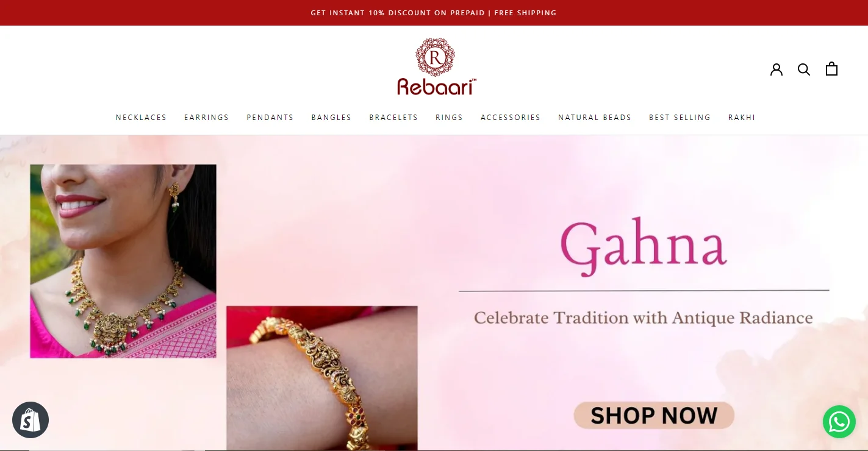
Task: View the Best Selling page
Action: click(680, 118)
